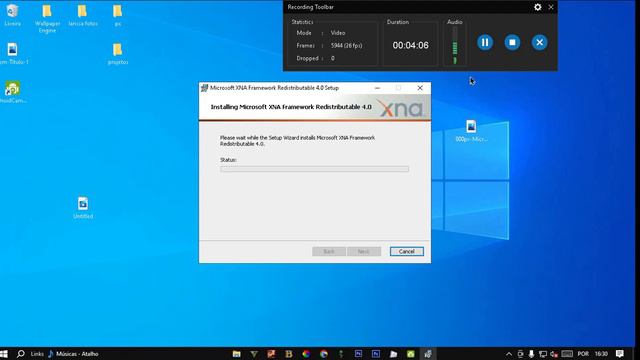This screenshot has height=360, width=640.
Task: Switch to the active XNA installer taskbar icon
Action: [x=428, y=354]
